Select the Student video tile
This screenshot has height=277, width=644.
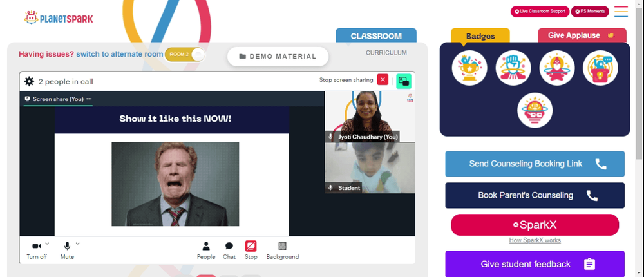pyautogui.click(x=370, y=167)
